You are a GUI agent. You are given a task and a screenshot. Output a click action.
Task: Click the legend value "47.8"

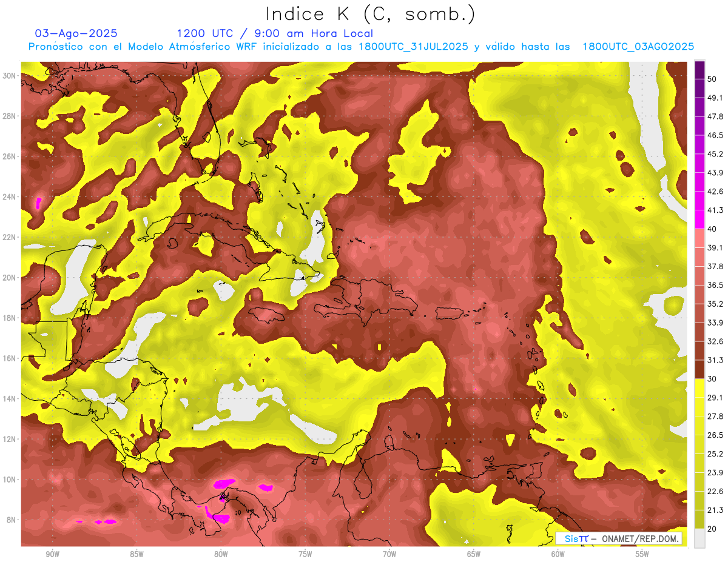[x=715, y=116]
